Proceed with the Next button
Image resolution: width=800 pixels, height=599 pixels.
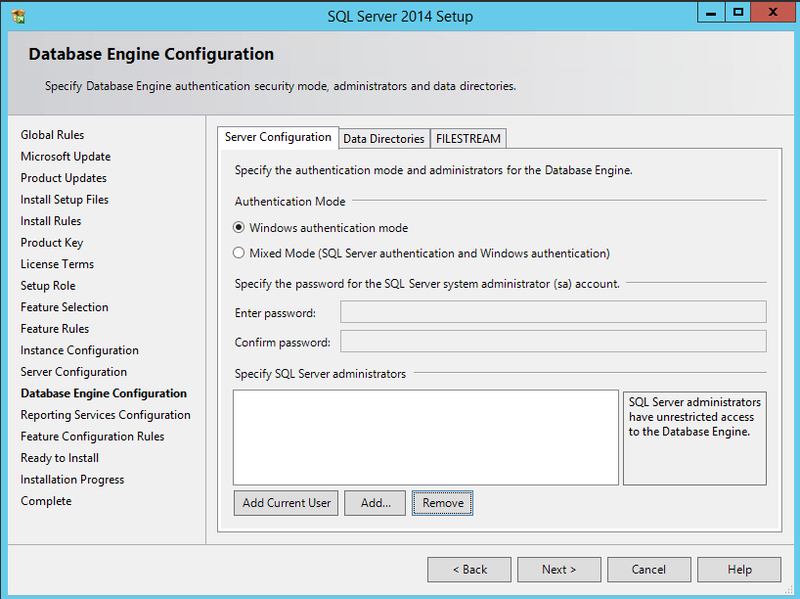(559, 570)
